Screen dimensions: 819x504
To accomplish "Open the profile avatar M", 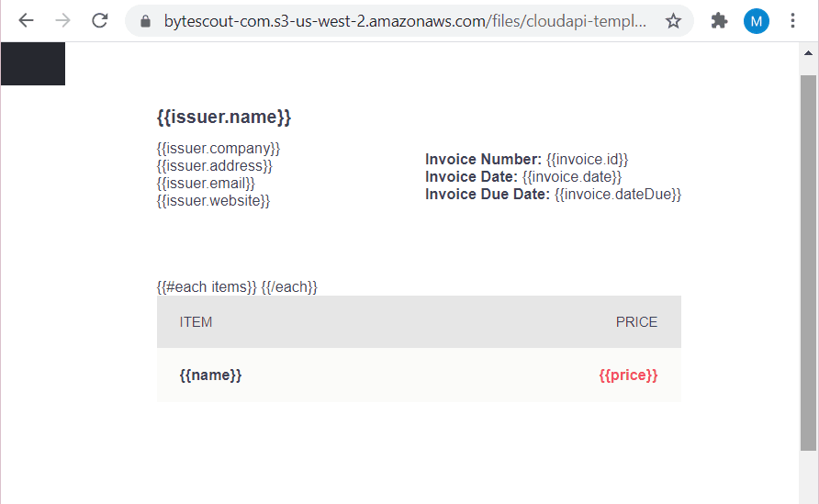I will (x=757, y=21).
